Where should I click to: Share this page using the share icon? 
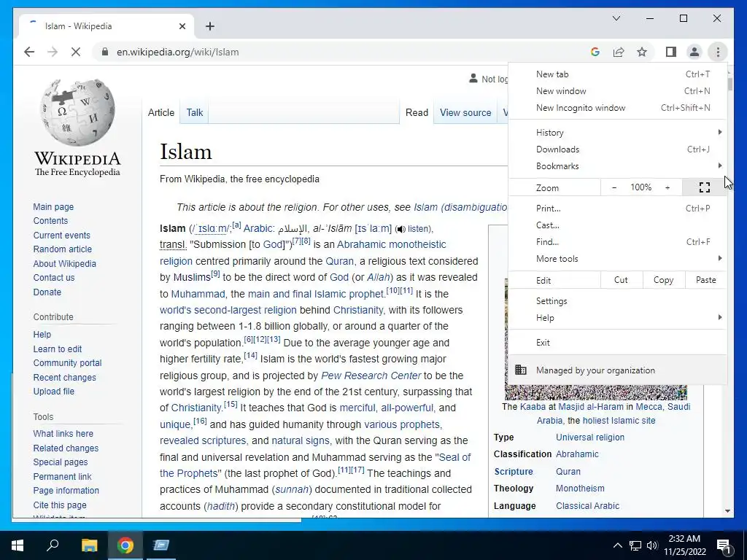(x=619, y=52)
